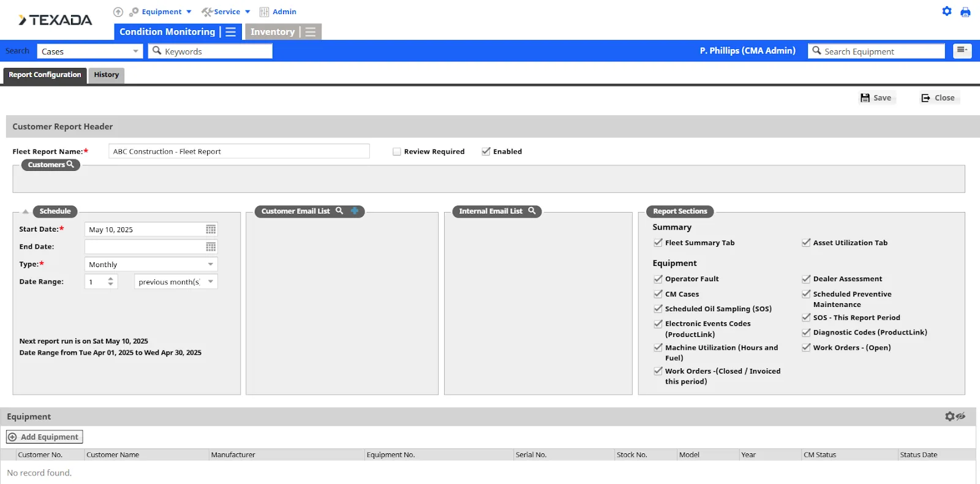Image resolution: width=980 pixels, height=484 pixels.
Task: Switch to the History tab
Action: click(107, 75)
